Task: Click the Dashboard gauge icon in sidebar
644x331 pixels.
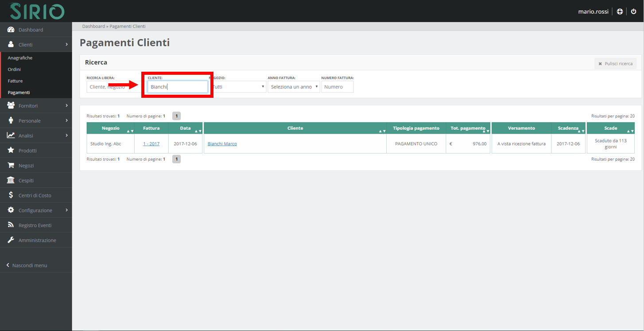Action: coord(11,30)
